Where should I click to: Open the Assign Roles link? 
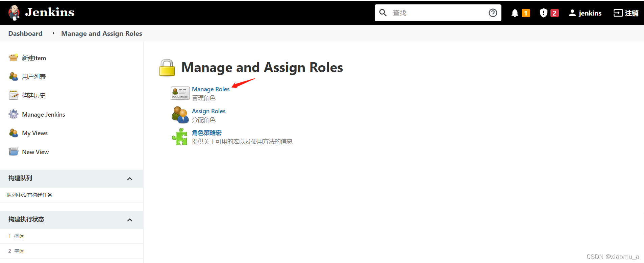coord(208,111)
